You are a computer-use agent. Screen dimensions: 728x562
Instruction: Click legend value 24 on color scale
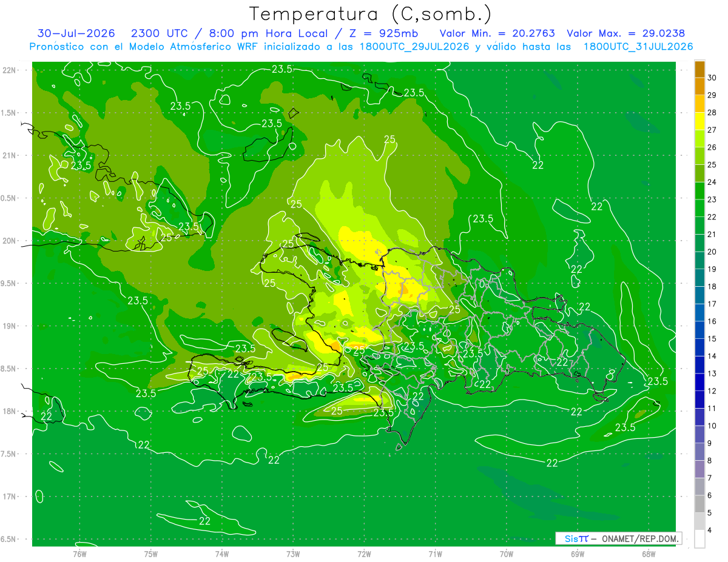point(712,182)
